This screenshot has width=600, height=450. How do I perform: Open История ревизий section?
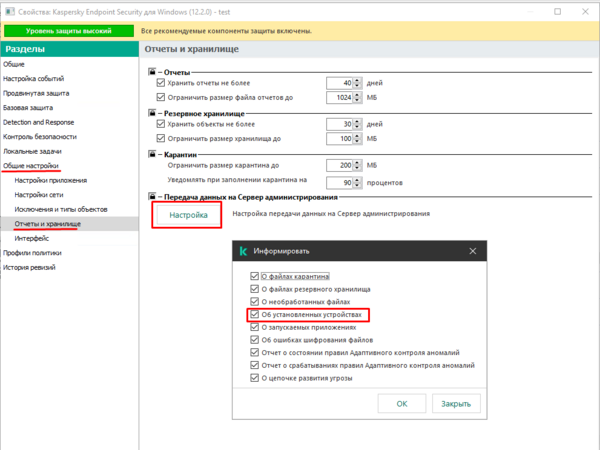(29, 267)
